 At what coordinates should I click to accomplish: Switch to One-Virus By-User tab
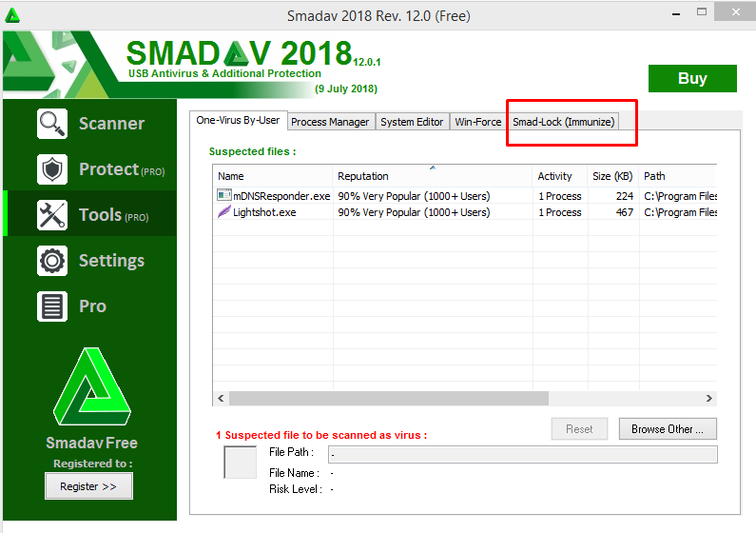[238, 120]
